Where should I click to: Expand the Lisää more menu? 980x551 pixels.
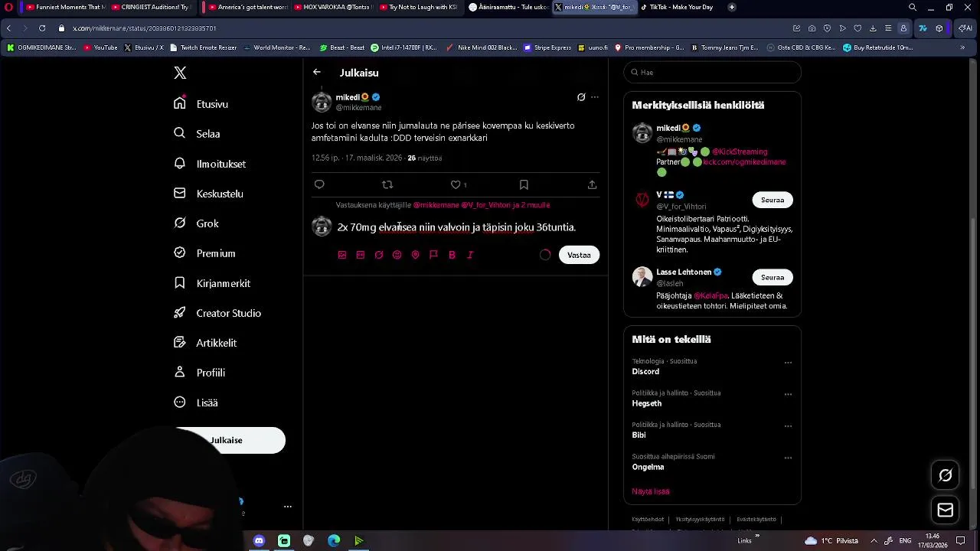196,403
